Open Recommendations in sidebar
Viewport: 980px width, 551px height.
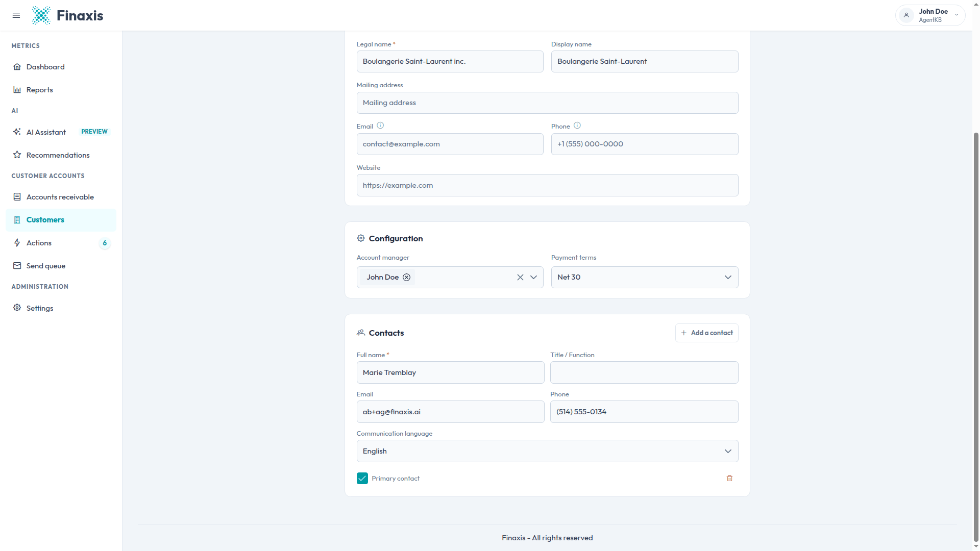[61, 155]
